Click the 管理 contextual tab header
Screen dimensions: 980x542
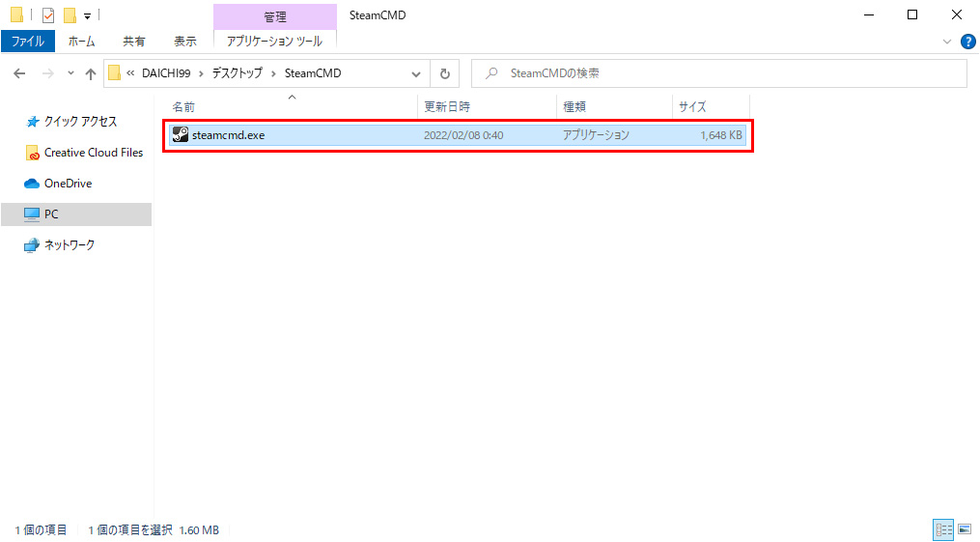click(275, 16)
